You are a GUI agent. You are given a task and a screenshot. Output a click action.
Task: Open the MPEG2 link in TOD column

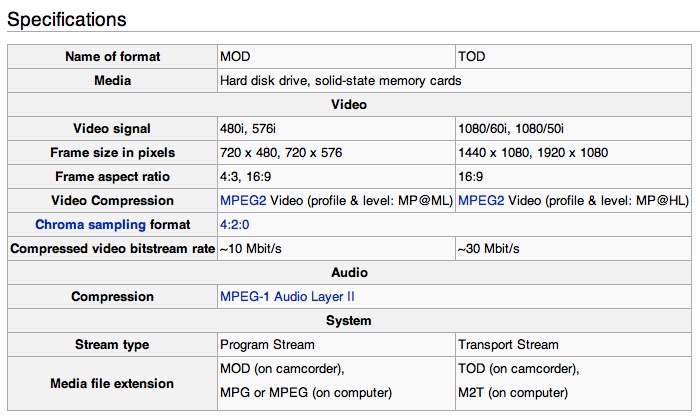click(481, 200)
